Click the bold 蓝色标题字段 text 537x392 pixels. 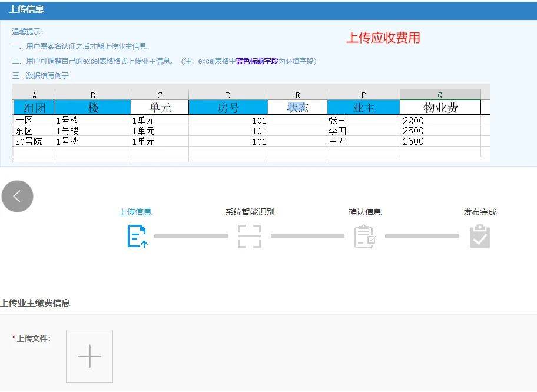coord(257,61)
